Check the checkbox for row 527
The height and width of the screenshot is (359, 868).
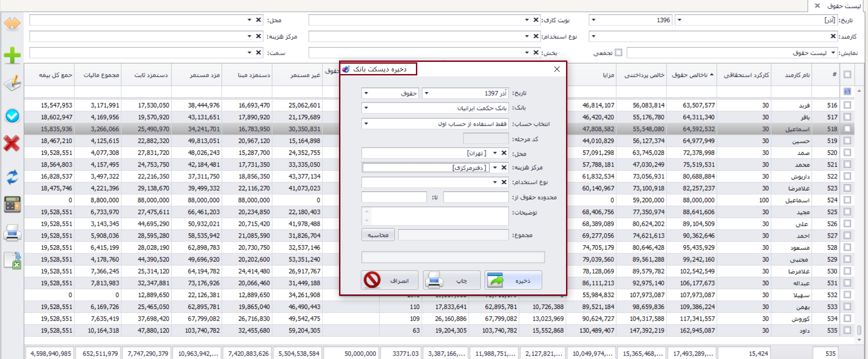847,236
